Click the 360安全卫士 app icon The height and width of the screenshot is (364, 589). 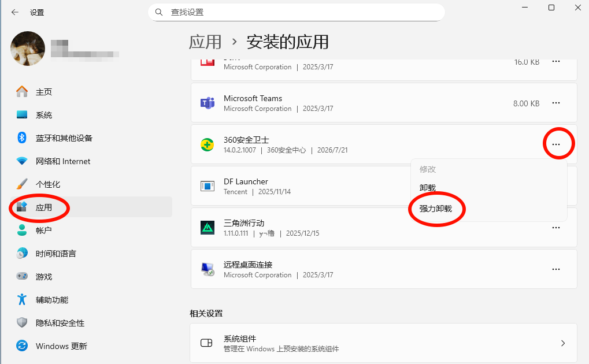208,144
